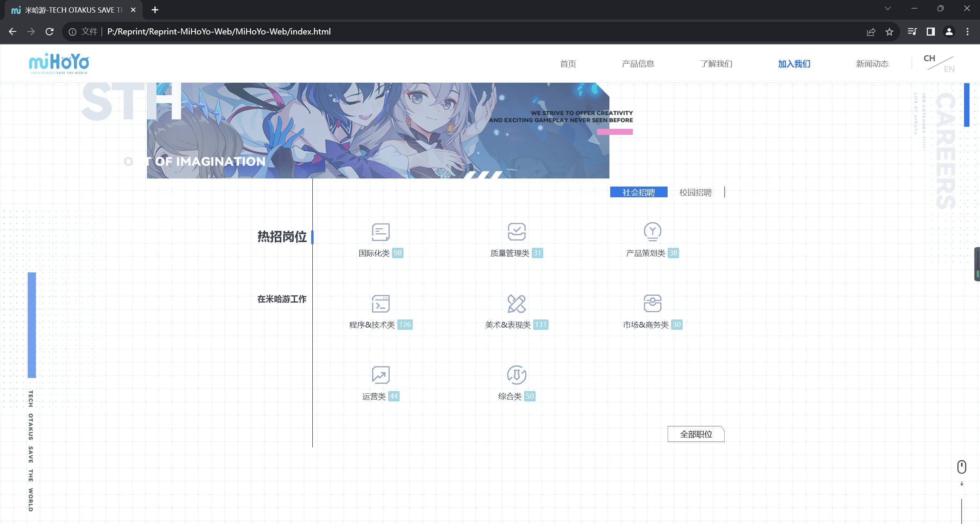Switch language to CH

(929, 59)
